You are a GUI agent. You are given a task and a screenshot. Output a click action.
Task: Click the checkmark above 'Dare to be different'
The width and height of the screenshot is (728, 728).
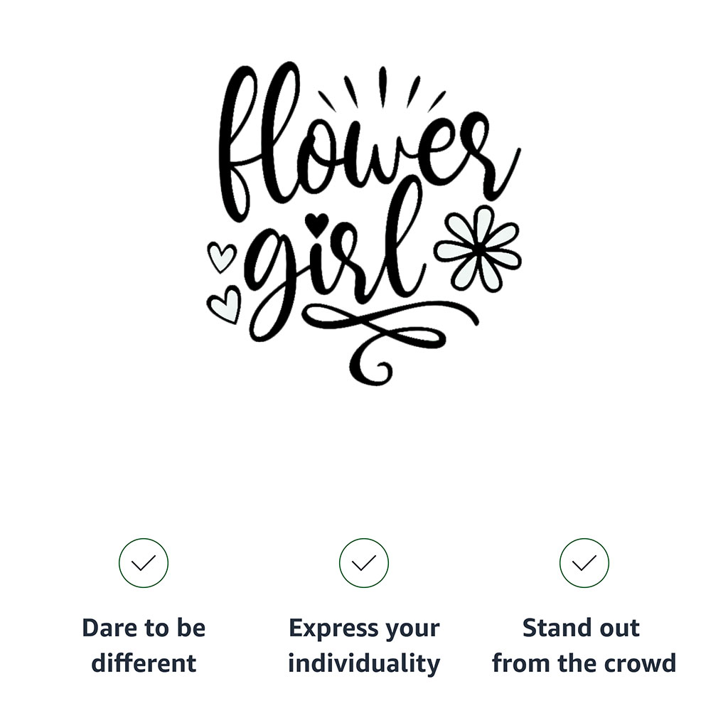[144, 563]
